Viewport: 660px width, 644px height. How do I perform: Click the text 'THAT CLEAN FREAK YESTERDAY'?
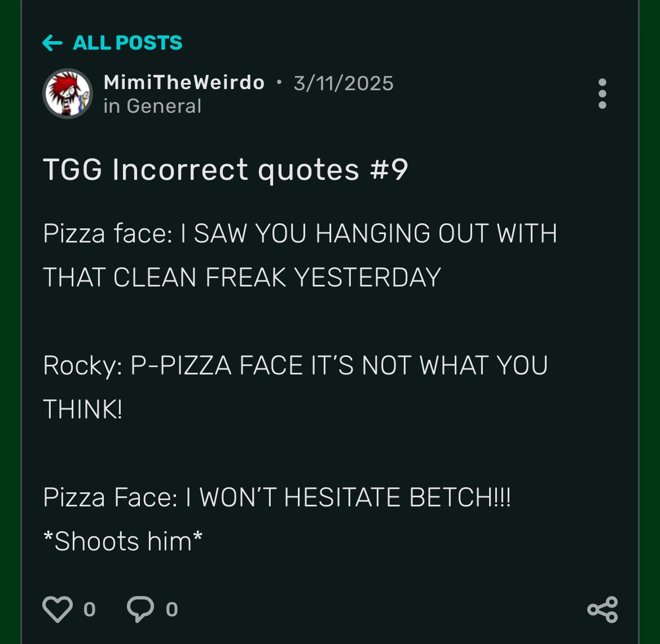(x=242, y=277)
